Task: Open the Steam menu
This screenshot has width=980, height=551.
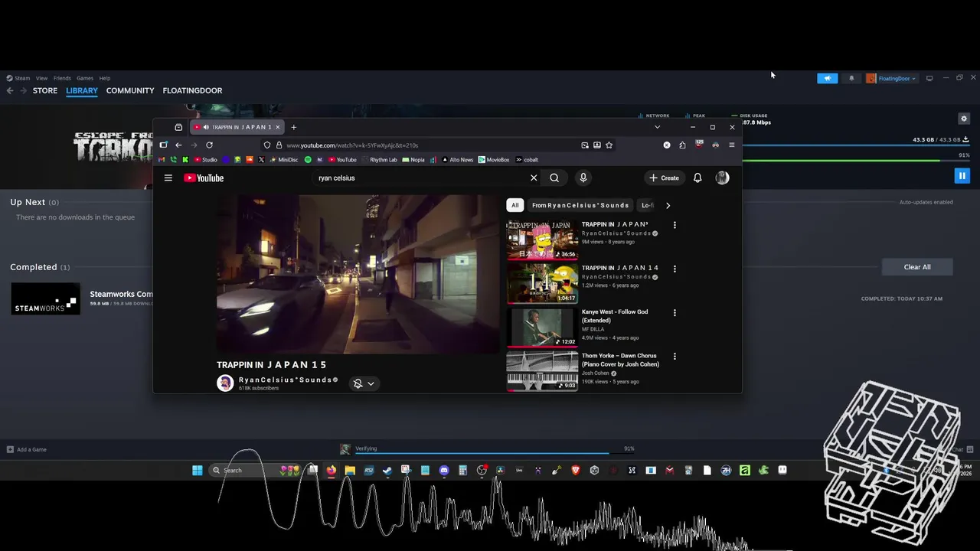Action: click(18, 78)
